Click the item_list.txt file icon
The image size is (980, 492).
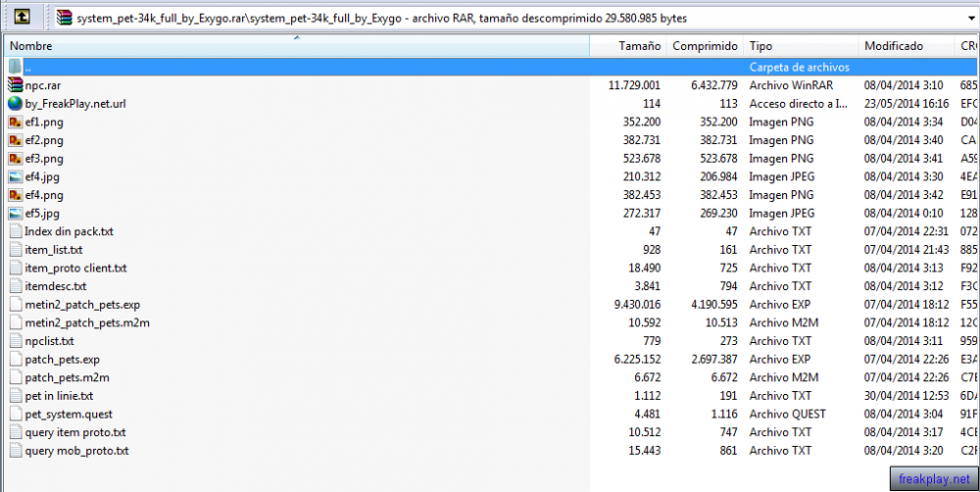pos(16,250)
